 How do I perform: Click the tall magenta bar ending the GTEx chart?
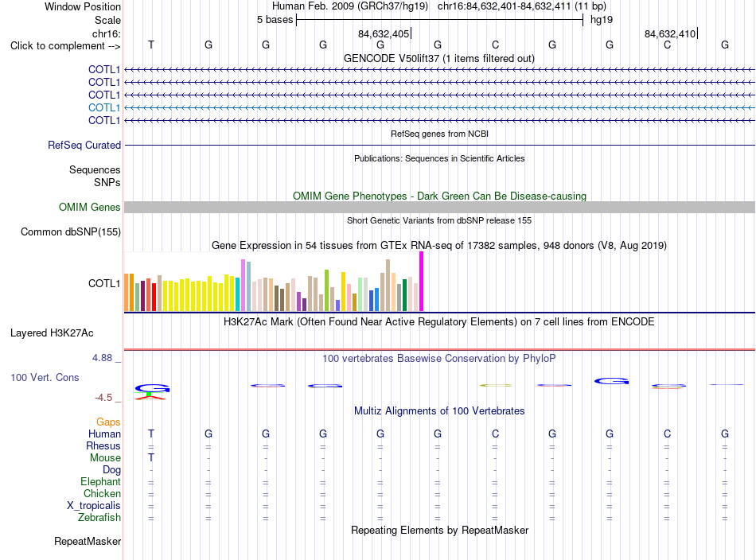422,282
